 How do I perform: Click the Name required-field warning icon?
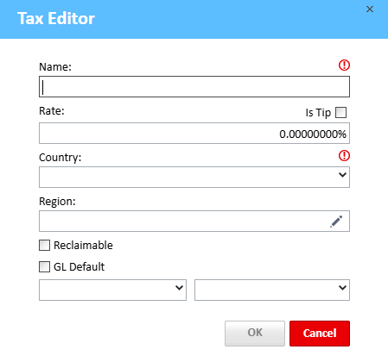344,65
